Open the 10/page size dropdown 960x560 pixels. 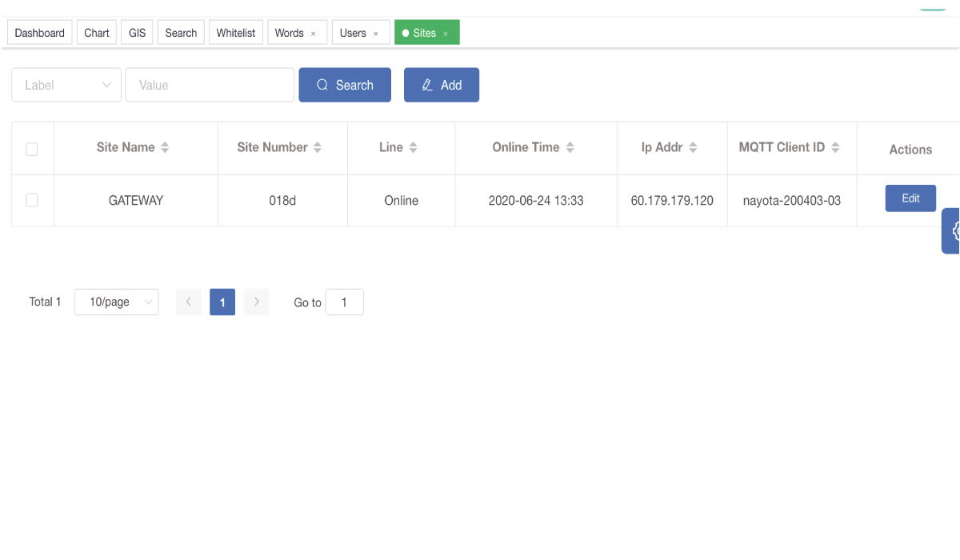pyautogui.click(x=117, y=302)
